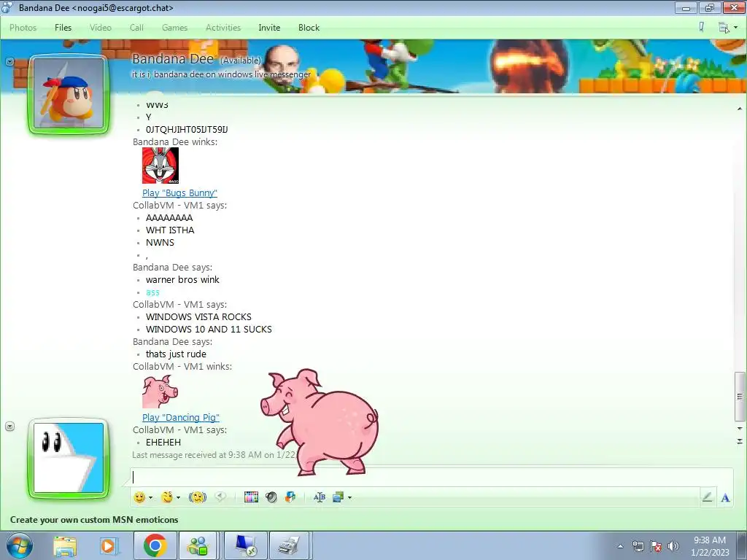Open the Activities menu
747x560 pixels.
pyautogui.click(x=223, y=28)
